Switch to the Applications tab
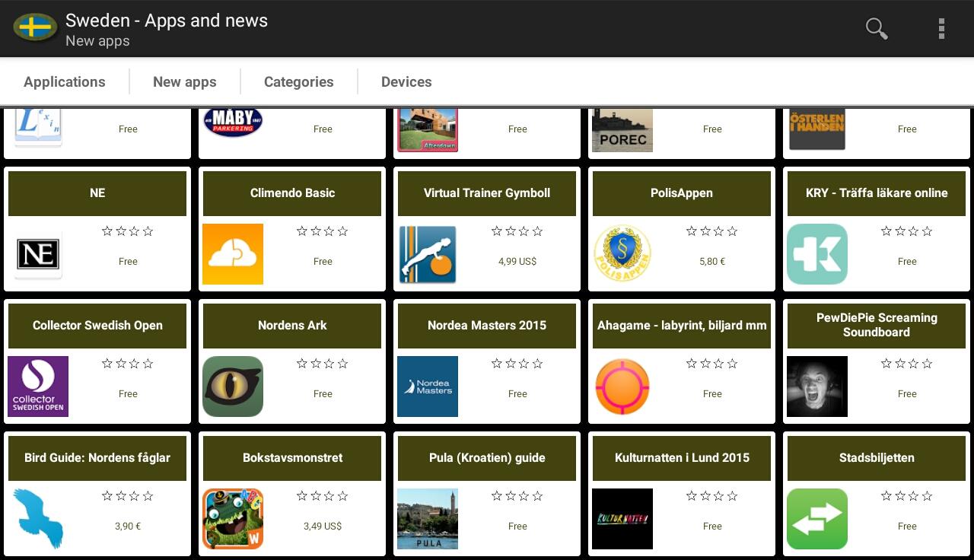Image resolution: width=974 pixels, height=560 pixels. (x=65, y=81)
